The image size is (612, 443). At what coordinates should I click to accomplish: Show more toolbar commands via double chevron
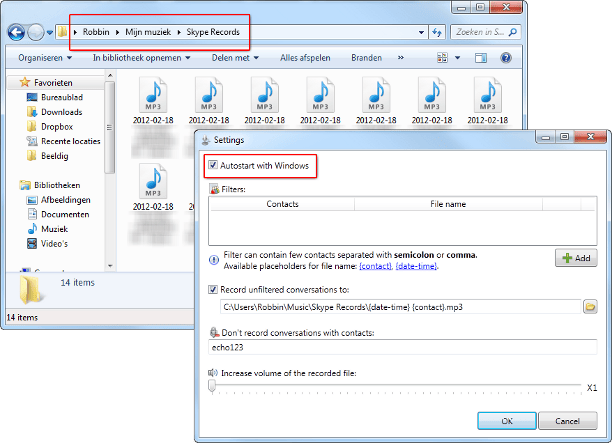click(x=400, y=58)
